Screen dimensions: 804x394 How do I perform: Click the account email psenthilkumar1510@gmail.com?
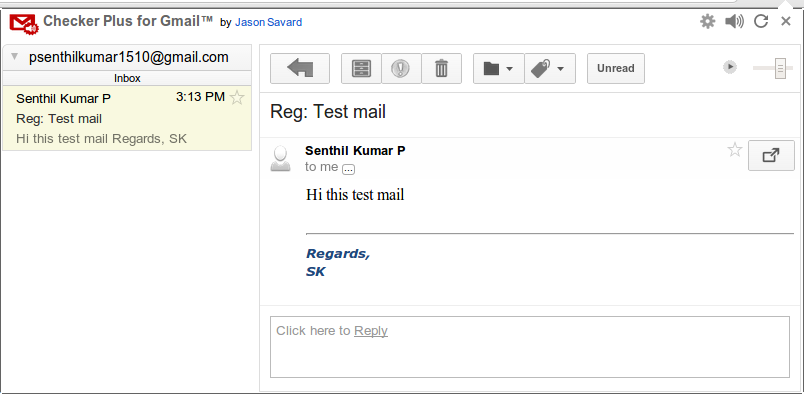pos(129,57)
